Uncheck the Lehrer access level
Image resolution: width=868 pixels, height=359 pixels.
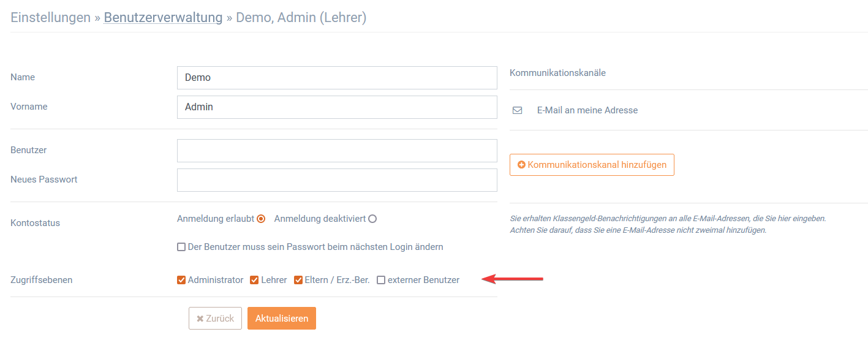254,280
